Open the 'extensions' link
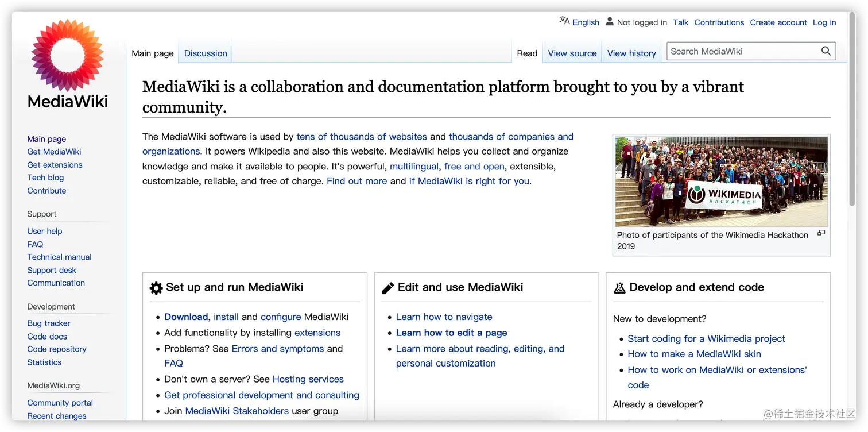The width and height of the screenshot is (868, 432). pos(317,333)
